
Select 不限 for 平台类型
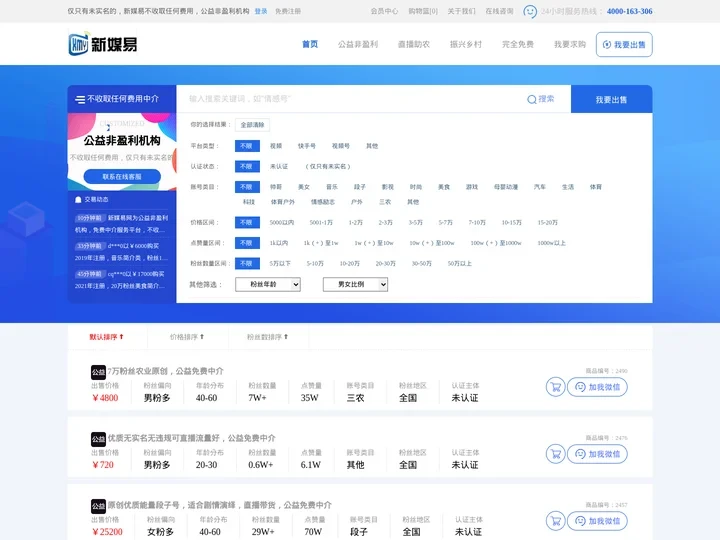247,146
